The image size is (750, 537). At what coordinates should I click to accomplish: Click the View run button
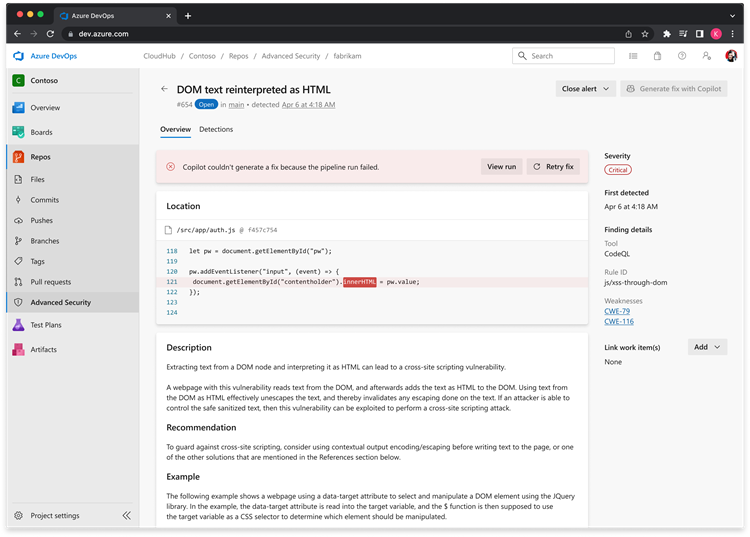pyautogui.click(x=501, y=167)
